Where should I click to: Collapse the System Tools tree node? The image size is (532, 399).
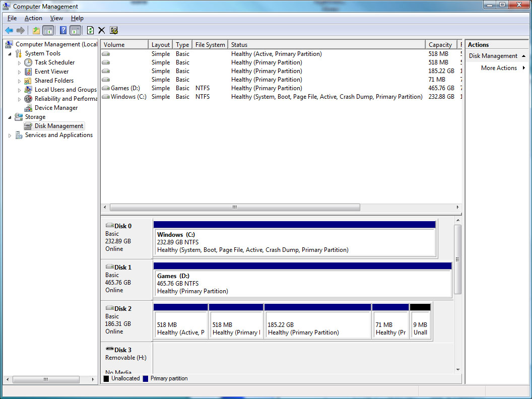pos(10,54)
